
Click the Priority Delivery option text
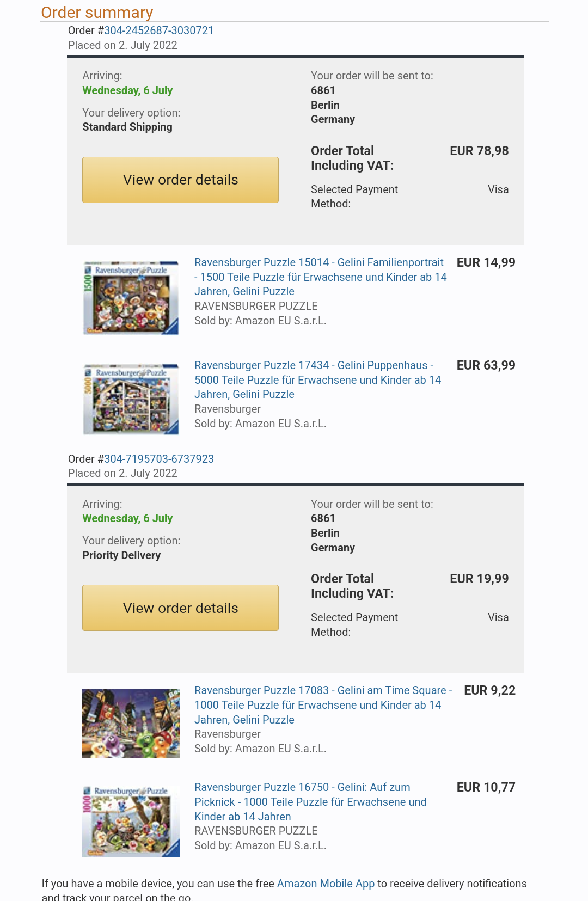click(x=121, y=555)
